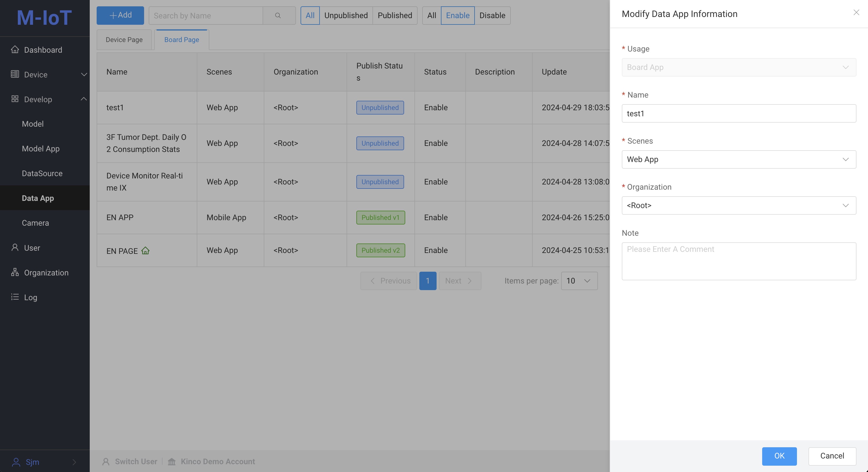Screen dimensions: 868x472
Task: Switch to the Board Page tab
Action: [x=181, y=39]
